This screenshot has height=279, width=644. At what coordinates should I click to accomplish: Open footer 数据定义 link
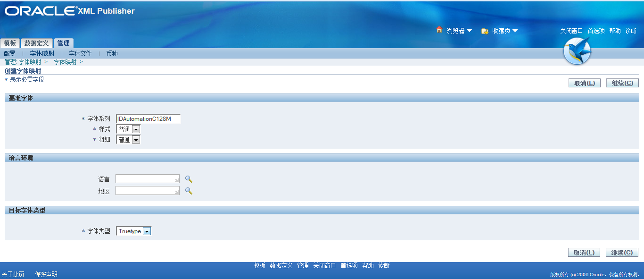[x=281, y=266]
